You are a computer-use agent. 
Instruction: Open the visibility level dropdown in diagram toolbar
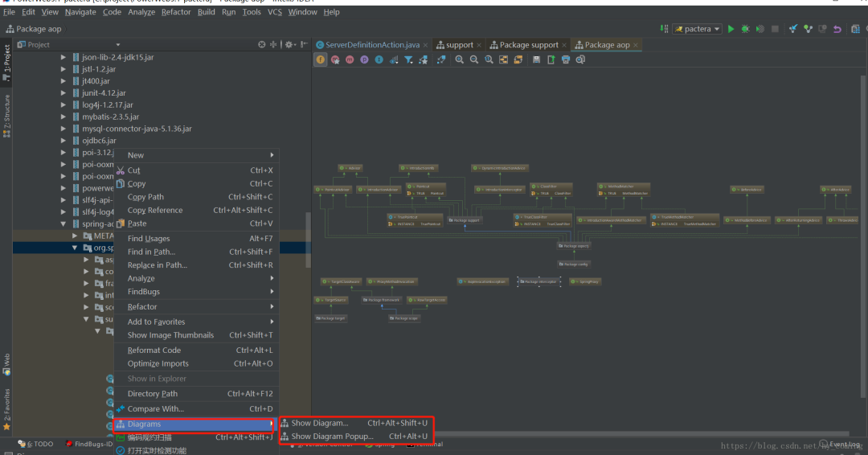[x=394, y=59]
